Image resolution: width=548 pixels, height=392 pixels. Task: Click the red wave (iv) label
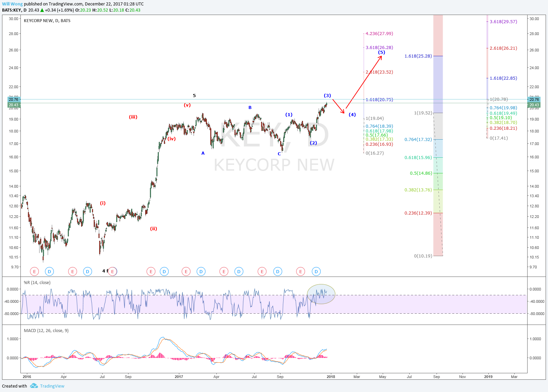pos(171,139)
